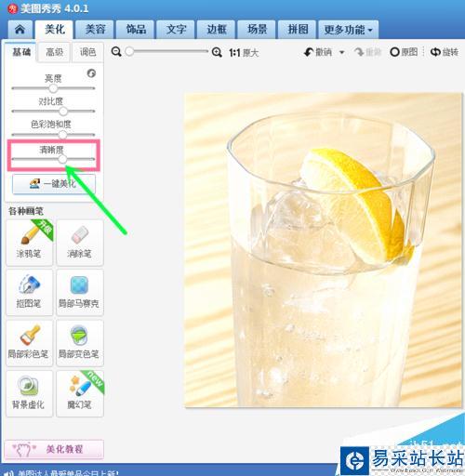Click the 美图秀秀 app logo icon
The image size is (465, 476).
[x=13, y=9]
